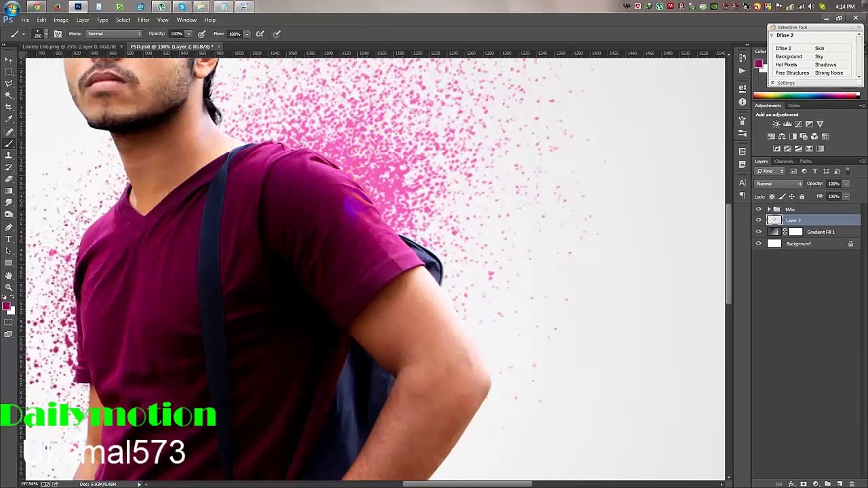Add a Brightness/Contrast adjustment

[776, 124]
